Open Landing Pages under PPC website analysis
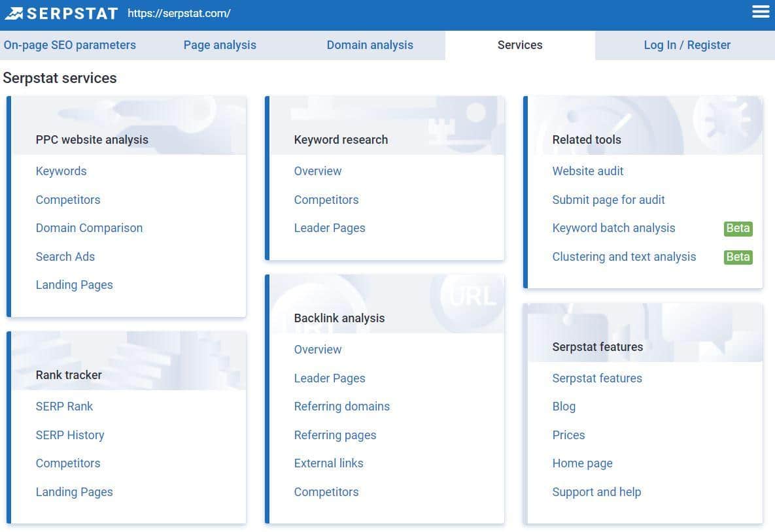The width and height of the screenshot is (775, 532). click(x=74, y=285)
